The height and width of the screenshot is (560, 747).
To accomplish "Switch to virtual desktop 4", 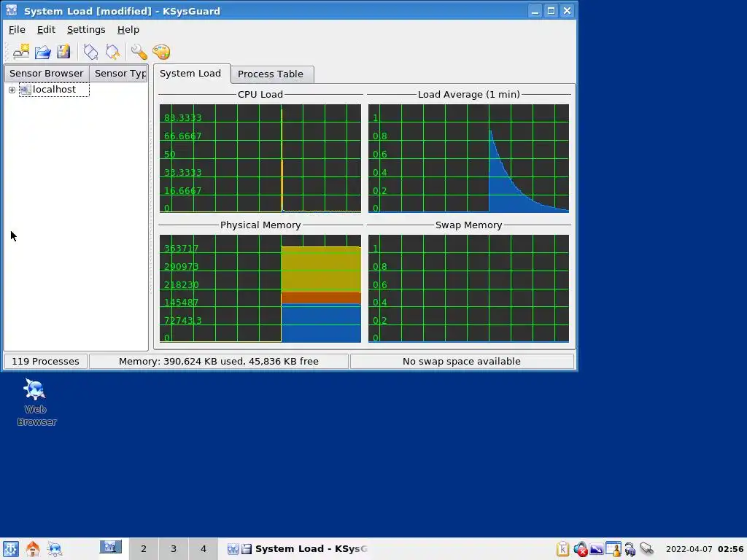I will point(204,548).
